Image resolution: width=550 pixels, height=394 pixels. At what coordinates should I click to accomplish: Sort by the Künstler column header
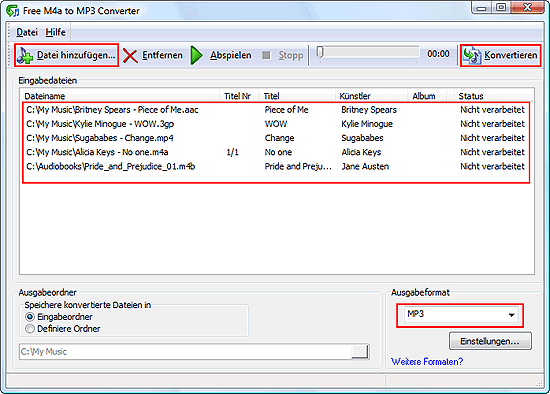[371, 96]
